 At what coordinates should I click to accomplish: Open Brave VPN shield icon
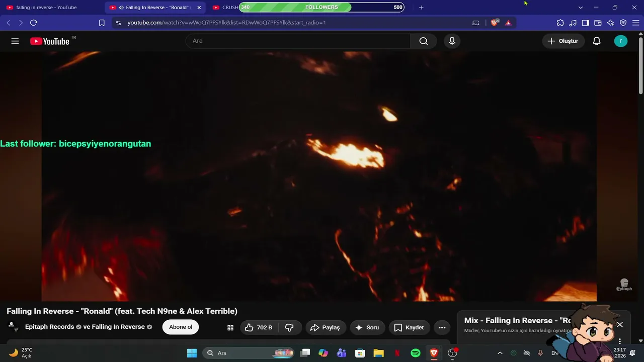click(623, 23)
